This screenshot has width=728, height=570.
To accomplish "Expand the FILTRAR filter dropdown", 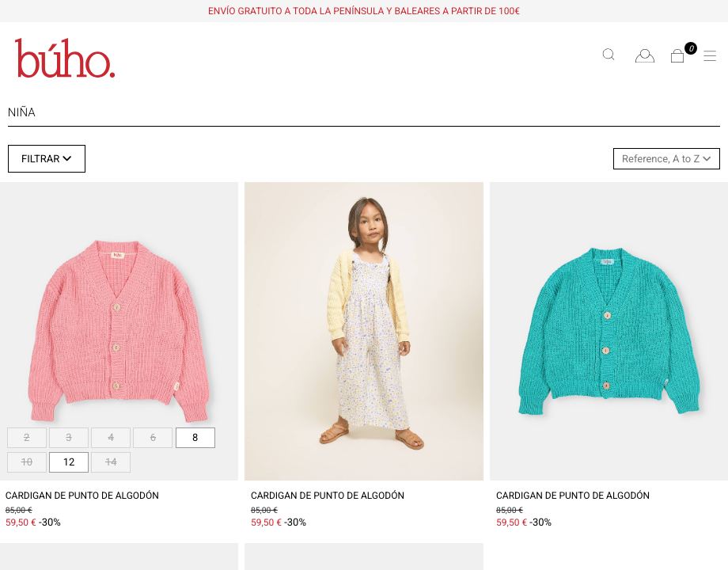I will pos(47,159).
